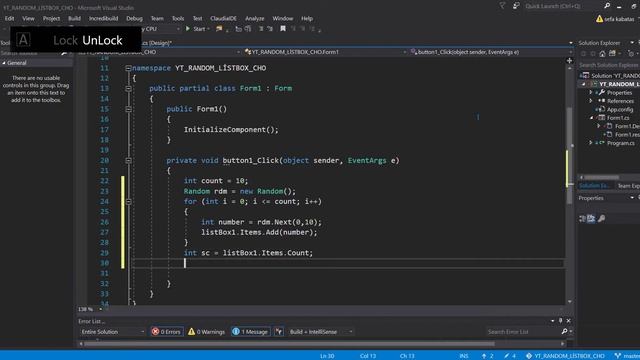Open the Project menu

tap(51, 18)
